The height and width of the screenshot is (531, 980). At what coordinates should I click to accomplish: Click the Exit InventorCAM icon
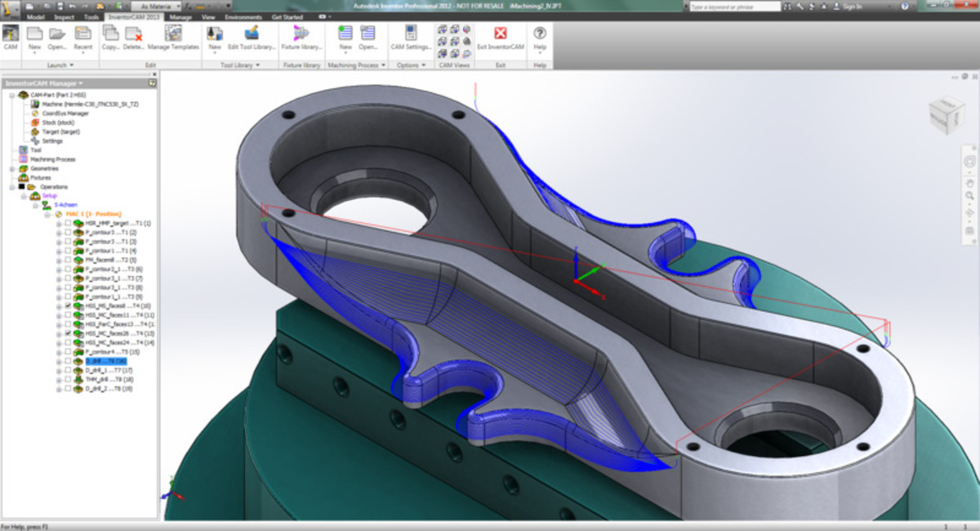(500, 38)
